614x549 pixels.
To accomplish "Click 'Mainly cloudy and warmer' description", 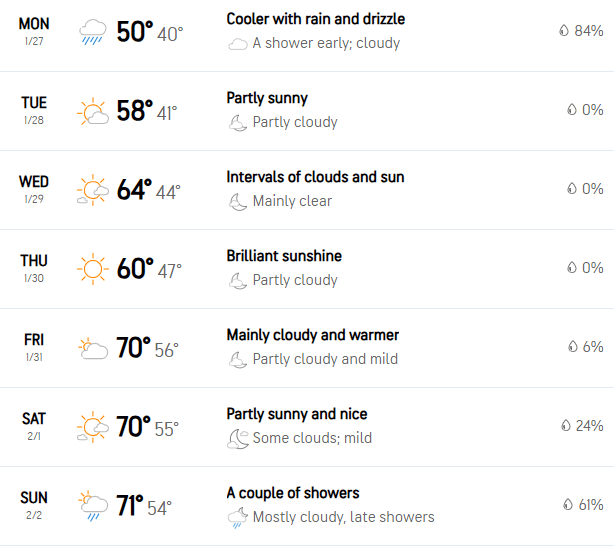I will (x=312, y=335).
